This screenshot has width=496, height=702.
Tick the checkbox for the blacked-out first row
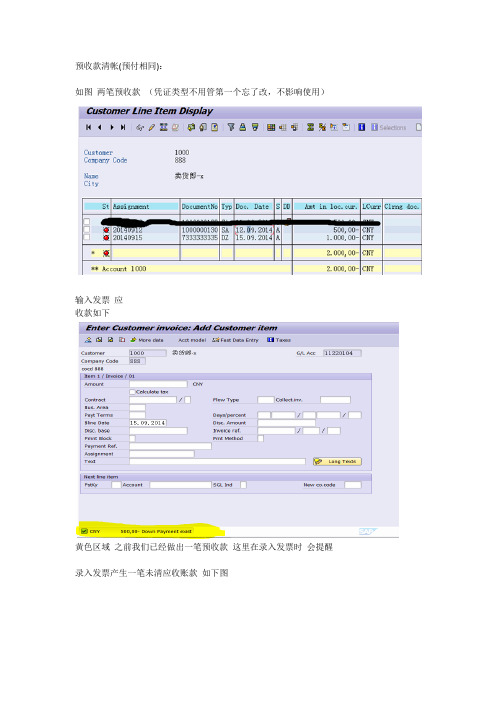click(x=87, y=221)
